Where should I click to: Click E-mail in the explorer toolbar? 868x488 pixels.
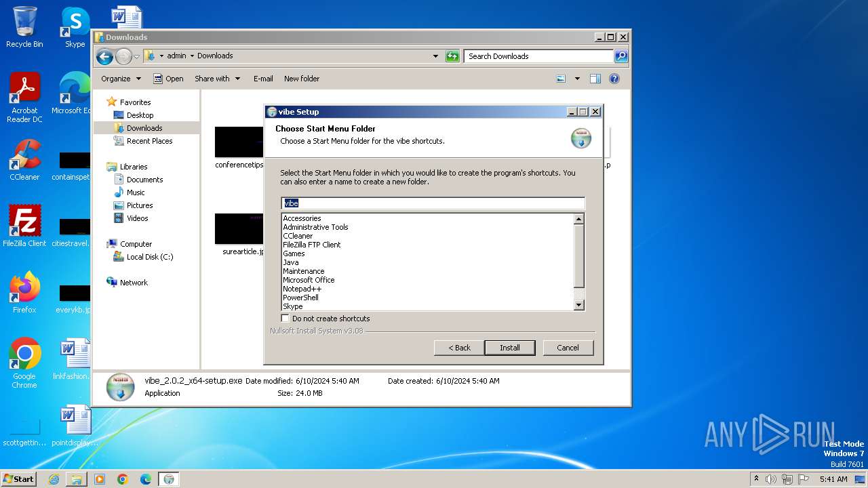click(263, 79)
